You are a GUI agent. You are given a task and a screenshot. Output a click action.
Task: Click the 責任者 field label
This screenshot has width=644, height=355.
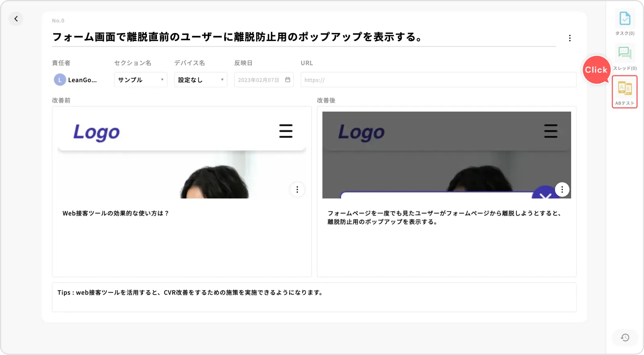coord(61,63)
